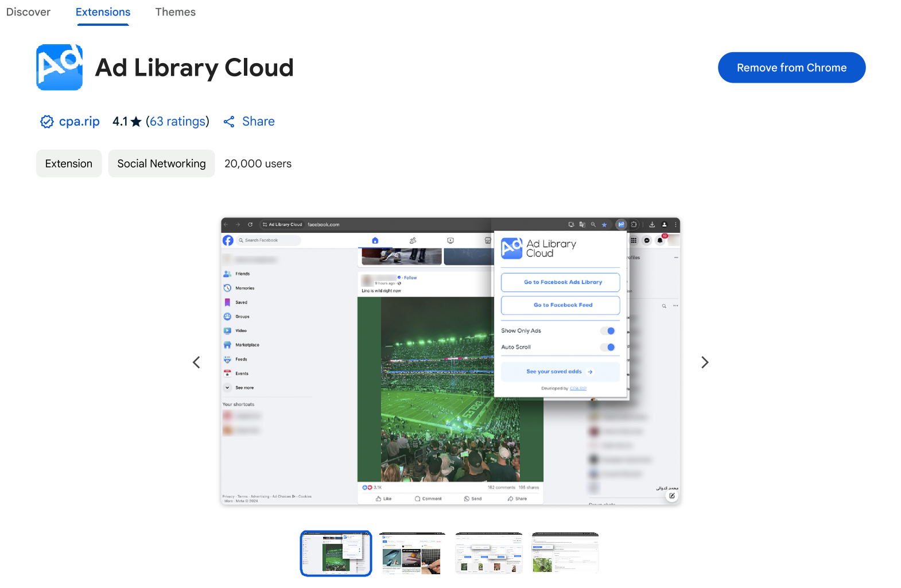Click the Ad Library Cloud extension icon in the browser toolbar
The height and width of the screenshot is (588, 901).
[x=621, y=224]
